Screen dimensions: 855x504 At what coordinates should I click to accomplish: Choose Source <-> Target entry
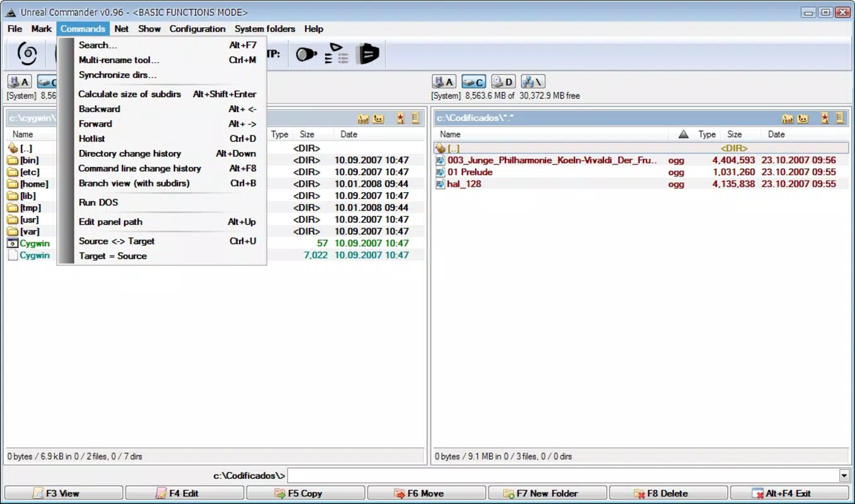pos(168,241)
